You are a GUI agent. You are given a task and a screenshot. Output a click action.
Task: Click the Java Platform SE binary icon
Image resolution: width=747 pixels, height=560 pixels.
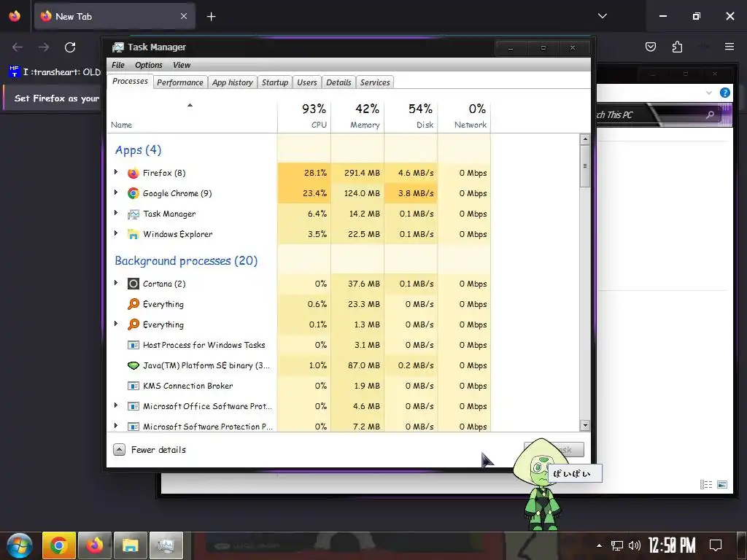133,365
